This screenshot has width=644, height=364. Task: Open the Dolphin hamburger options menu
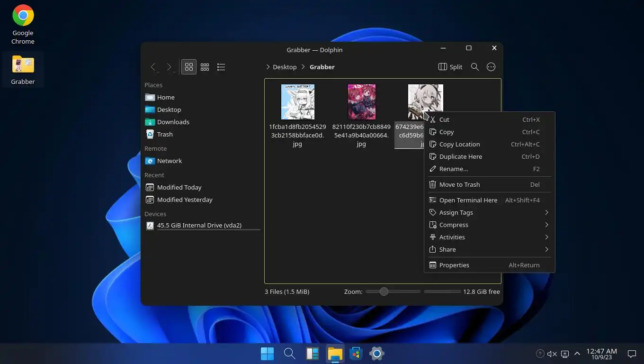[491, 67]
